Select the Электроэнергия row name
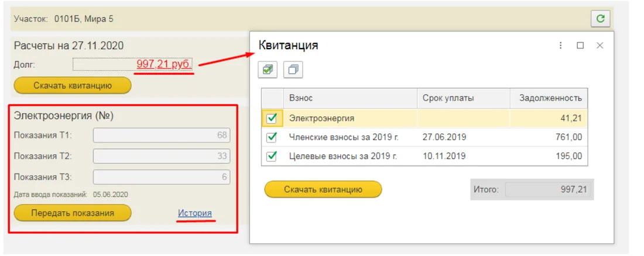 click(321, 119)
